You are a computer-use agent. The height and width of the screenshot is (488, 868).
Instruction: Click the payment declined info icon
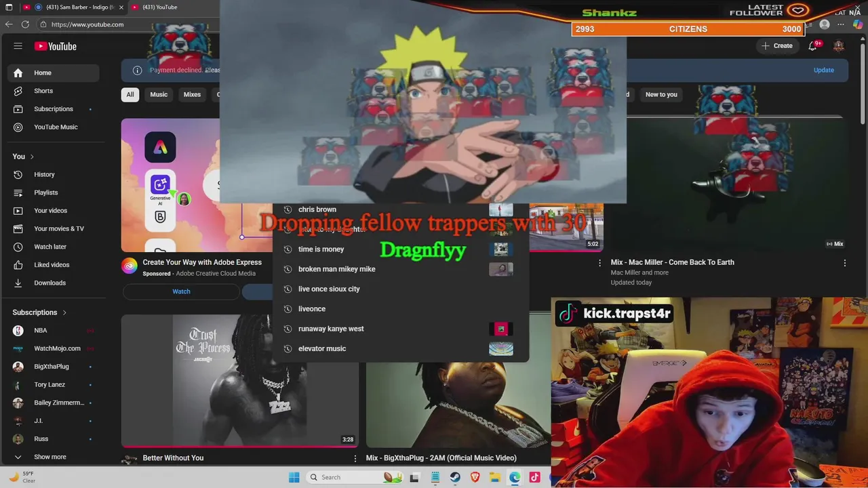pos(137,70)
